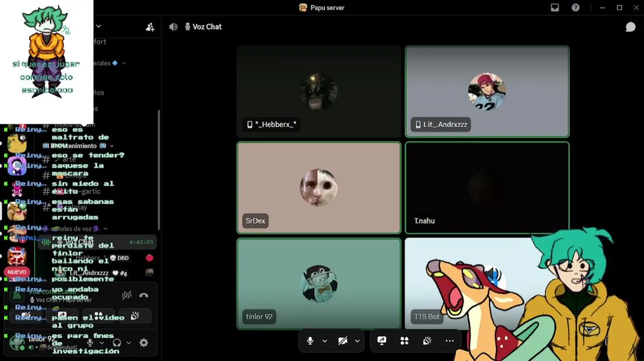
Task: Click the Papu server window title
Action: pyautogui.click(x=328, y=8)
